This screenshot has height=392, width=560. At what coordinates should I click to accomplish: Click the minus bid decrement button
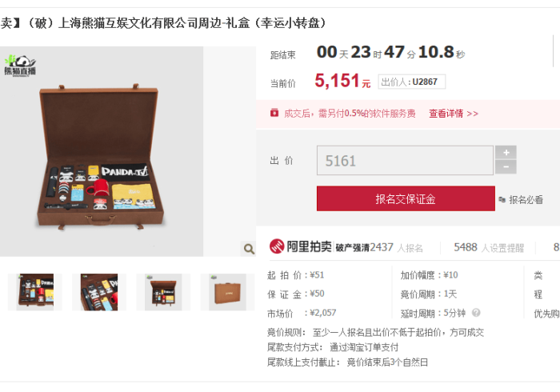[506, 166]
